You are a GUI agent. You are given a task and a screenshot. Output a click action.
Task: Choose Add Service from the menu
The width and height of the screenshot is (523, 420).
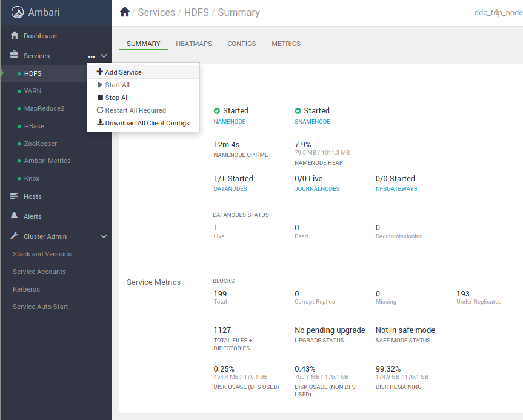[123, 72]
